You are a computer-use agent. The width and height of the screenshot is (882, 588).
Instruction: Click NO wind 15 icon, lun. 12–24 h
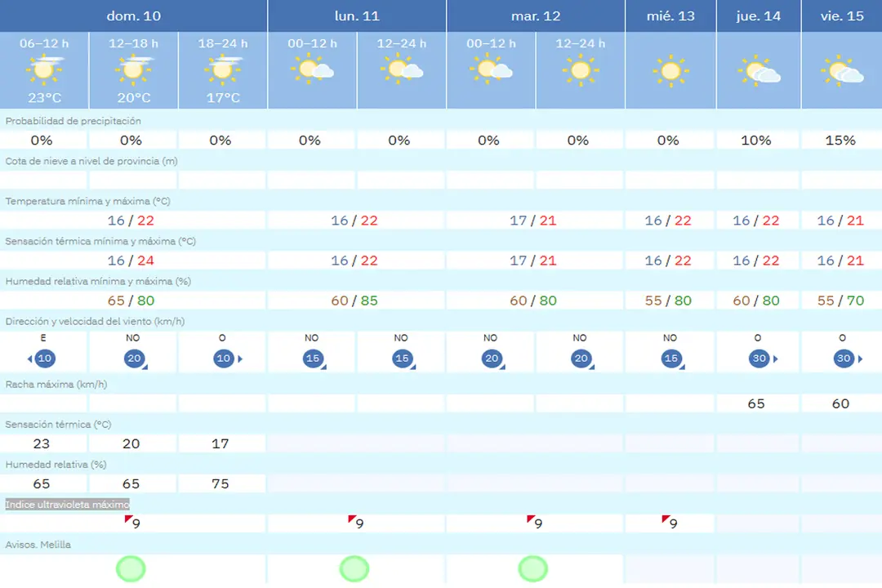(x=403, y=359)
